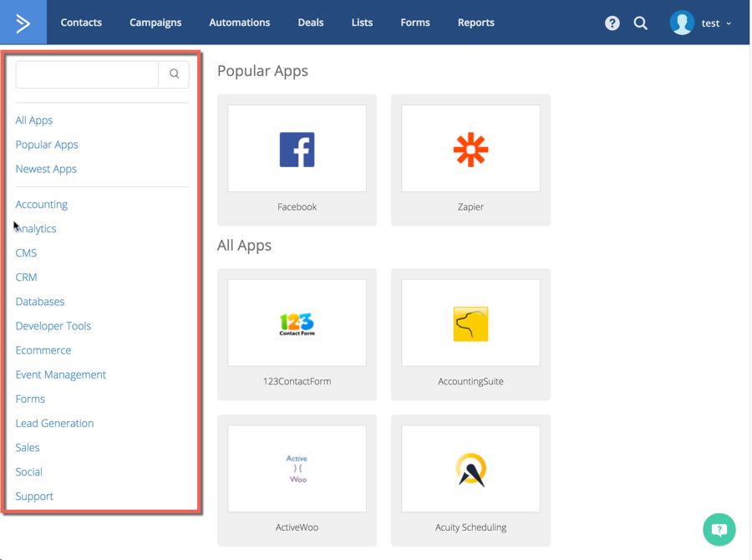The height and width of the screenshot is (560, 752).
Task: Select the Popular Apps filter link
Action: point(47,145)
